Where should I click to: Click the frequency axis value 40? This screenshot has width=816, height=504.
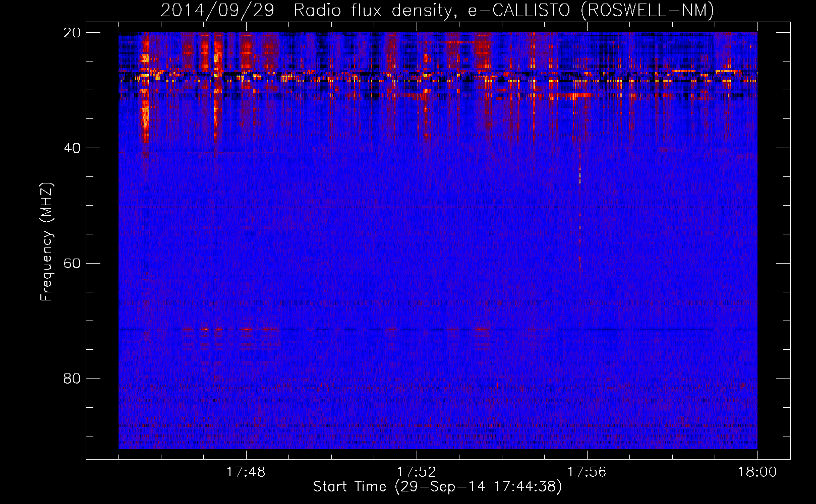point(72,148)
